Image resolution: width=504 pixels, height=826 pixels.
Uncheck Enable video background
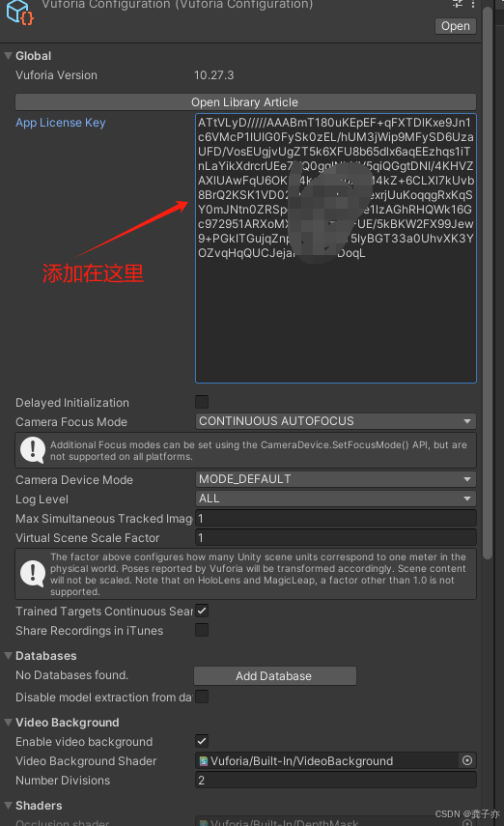pyautogui.click(x=202, y=741)
